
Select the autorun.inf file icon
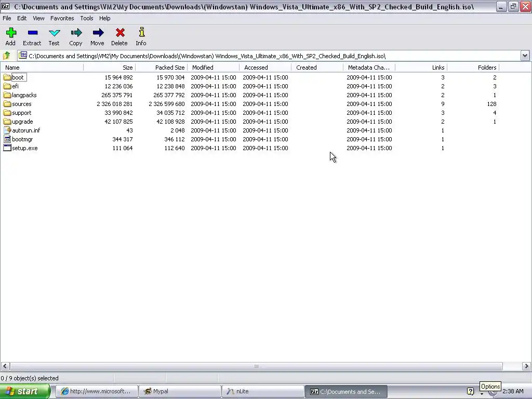tap(7, 130)
